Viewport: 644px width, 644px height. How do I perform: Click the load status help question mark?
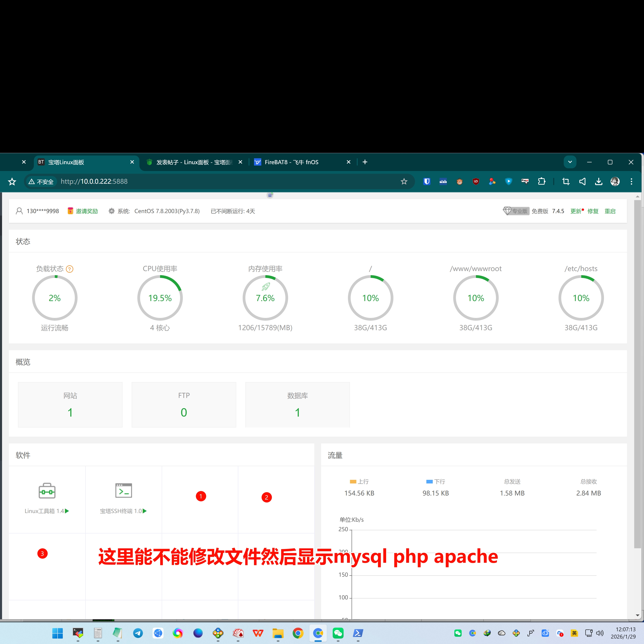(x=70, y=269)
